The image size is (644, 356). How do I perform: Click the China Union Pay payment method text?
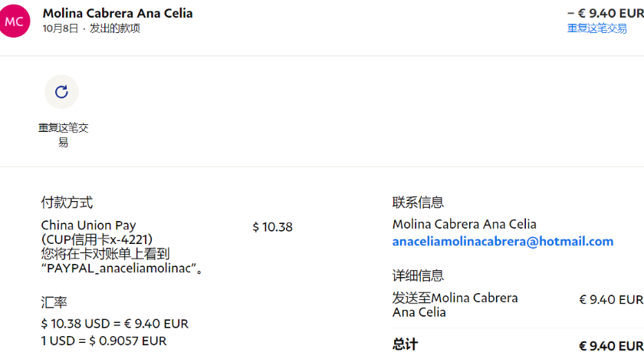tap(88, 226)
